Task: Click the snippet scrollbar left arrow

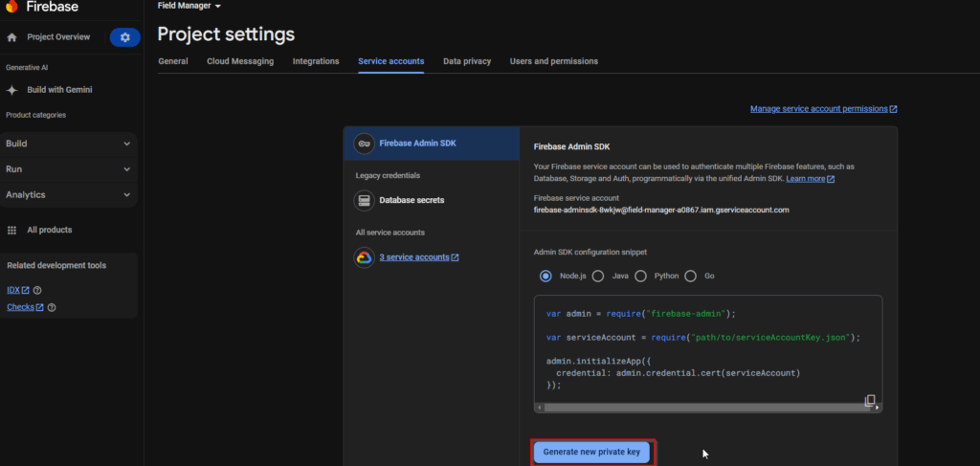Action: coord(540,408)
